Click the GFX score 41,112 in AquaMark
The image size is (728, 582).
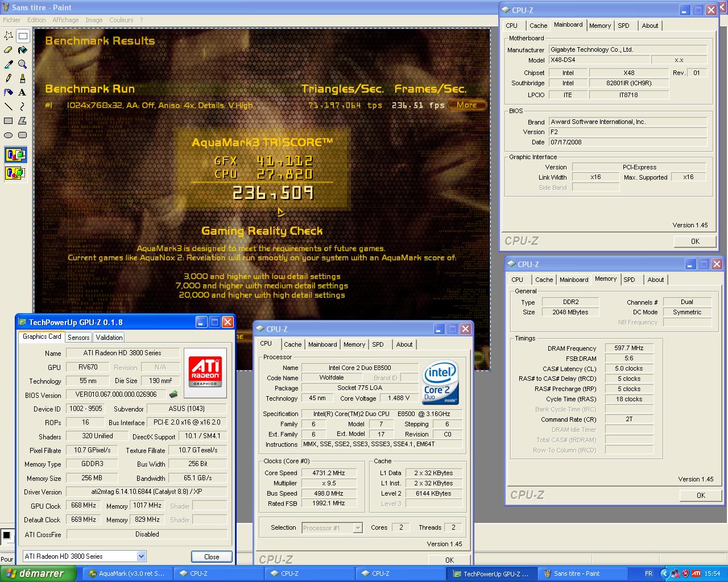284,161
